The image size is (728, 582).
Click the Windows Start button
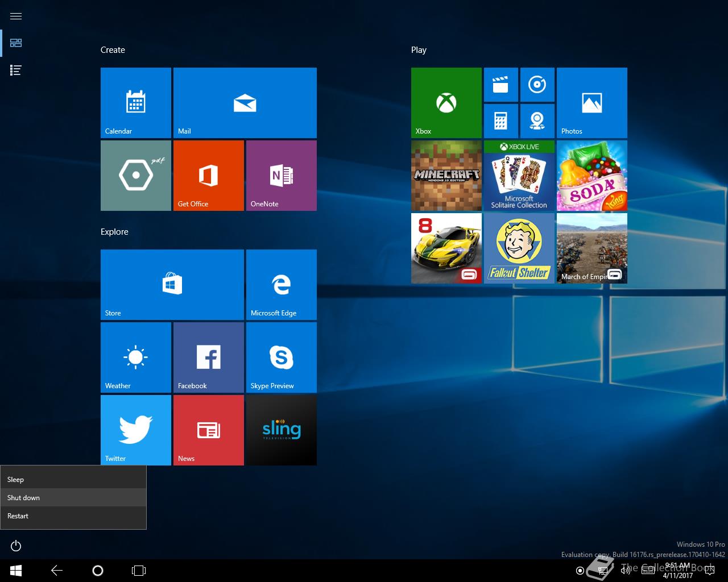(x=16, y=571)
